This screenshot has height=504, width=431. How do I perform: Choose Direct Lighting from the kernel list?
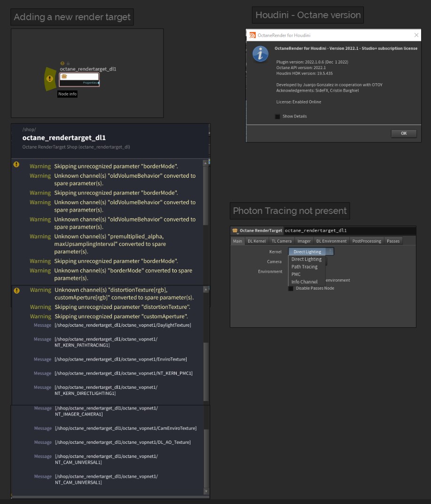pos(306,259)
